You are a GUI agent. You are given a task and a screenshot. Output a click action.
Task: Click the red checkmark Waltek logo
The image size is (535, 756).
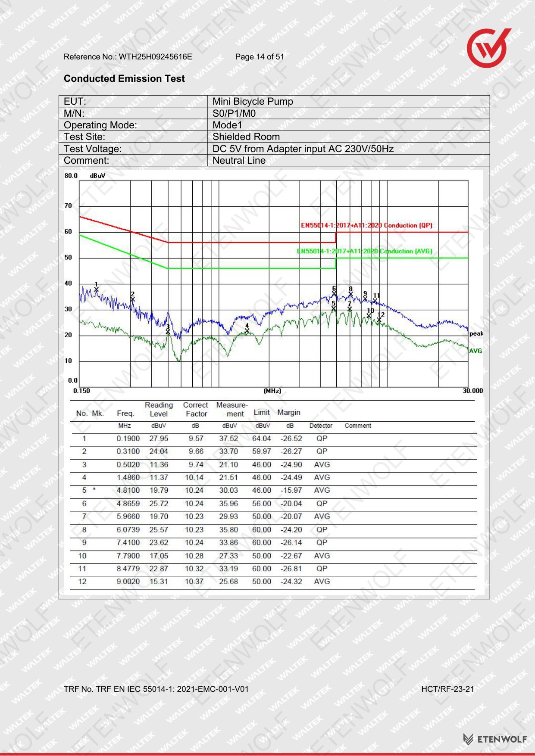point(489,47)
